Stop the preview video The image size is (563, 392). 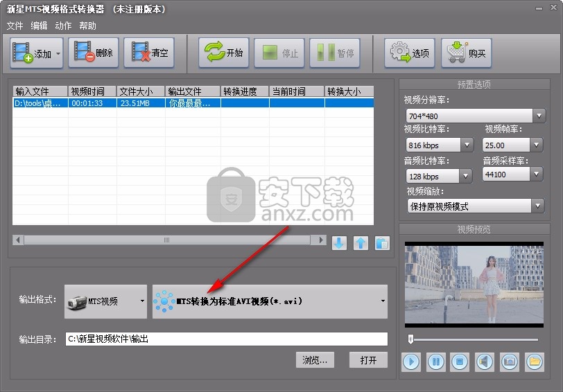[460, 362]
